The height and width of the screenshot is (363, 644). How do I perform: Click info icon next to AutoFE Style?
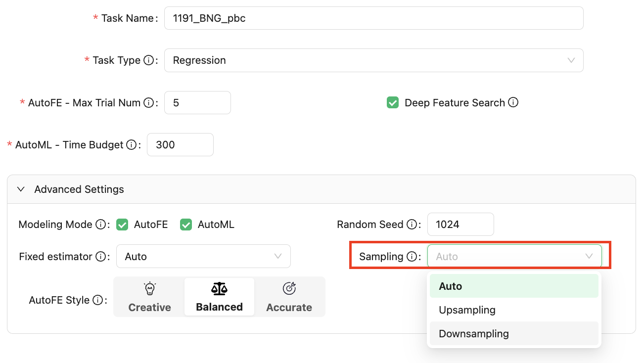pyautogui.click(x=97, y=300)
